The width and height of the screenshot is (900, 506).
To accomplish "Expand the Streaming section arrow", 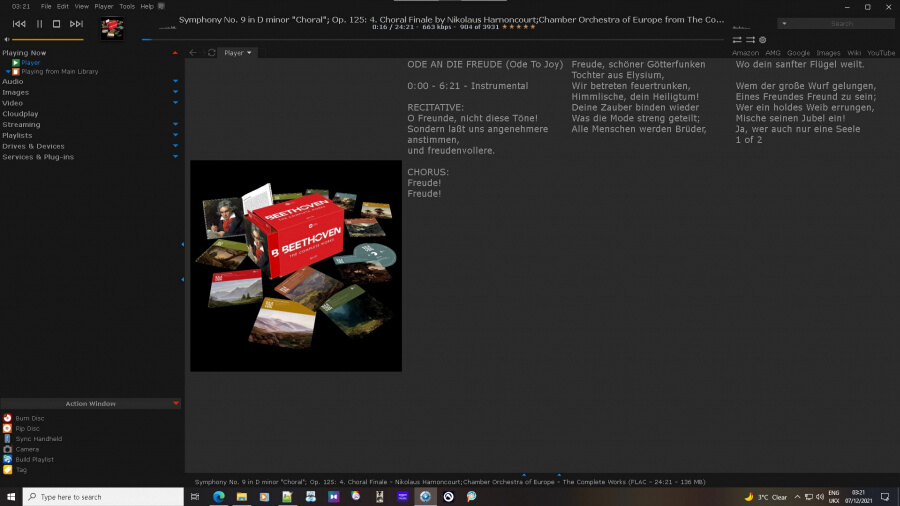I will 175,124.
